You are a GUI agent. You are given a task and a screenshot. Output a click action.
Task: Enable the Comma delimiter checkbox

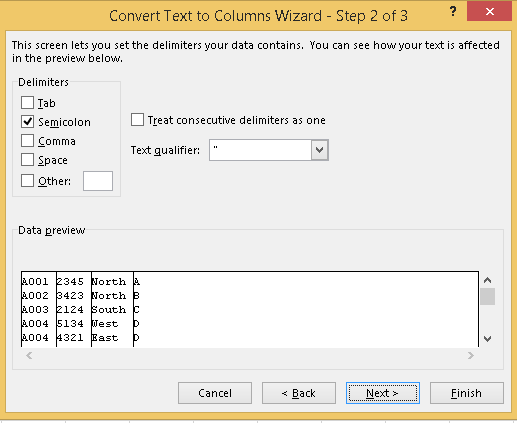pos(27,141)
